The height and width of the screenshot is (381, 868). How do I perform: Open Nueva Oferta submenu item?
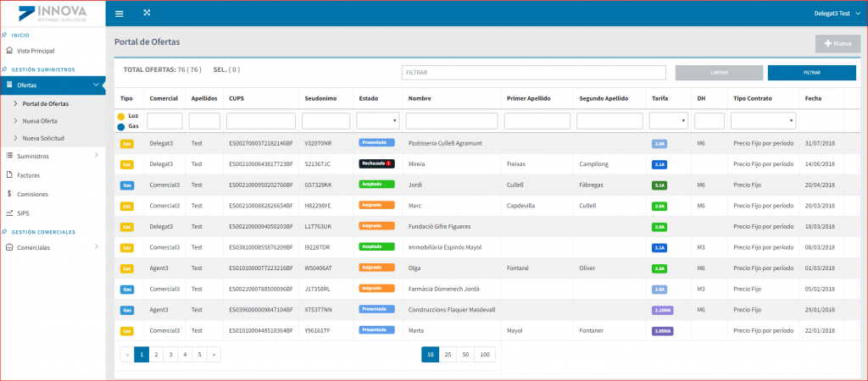(40, 120)
